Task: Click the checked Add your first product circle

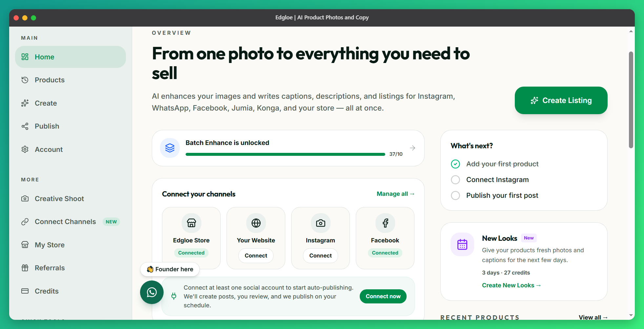Action: click(x=455, y=164)
